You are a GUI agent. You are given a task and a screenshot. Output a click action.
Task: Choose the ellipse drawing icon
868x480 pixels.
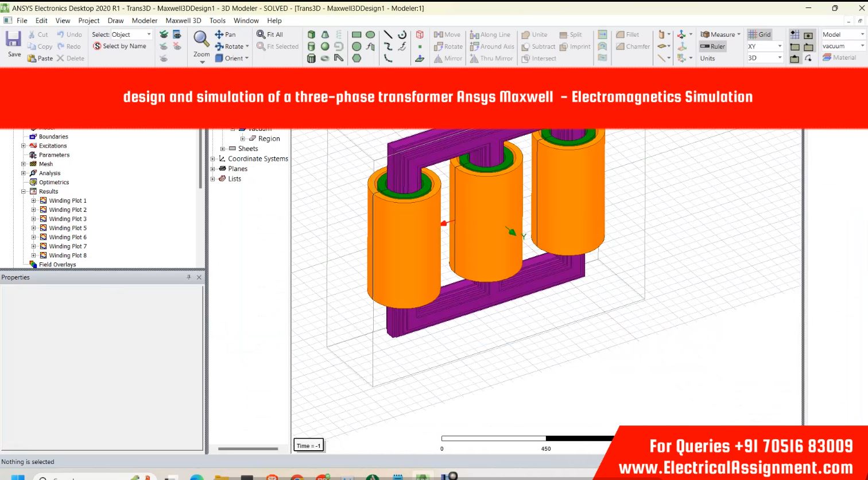pyautogui.click(x=370, y=34)
